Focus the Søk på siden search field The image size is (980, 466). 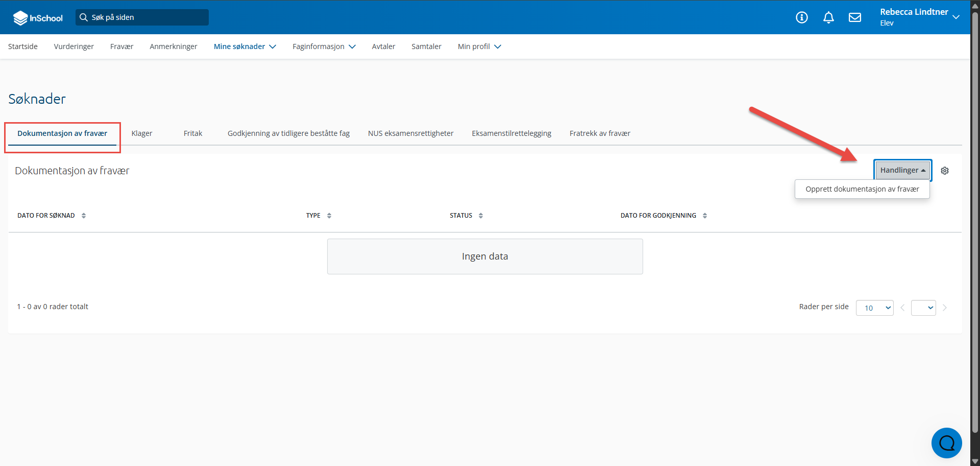(x=142, y=17)
